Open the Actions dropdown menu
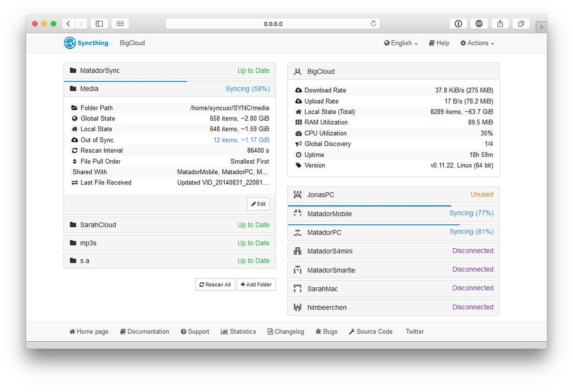The height and width of the screenshot is (392, 573). [x=477, y=43]
